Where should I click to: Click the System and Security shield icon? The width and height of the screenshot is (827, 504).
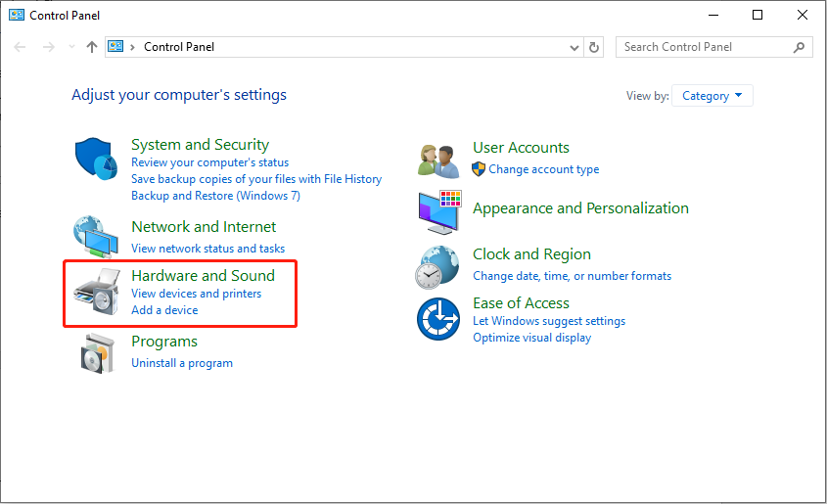coord(97,160)
